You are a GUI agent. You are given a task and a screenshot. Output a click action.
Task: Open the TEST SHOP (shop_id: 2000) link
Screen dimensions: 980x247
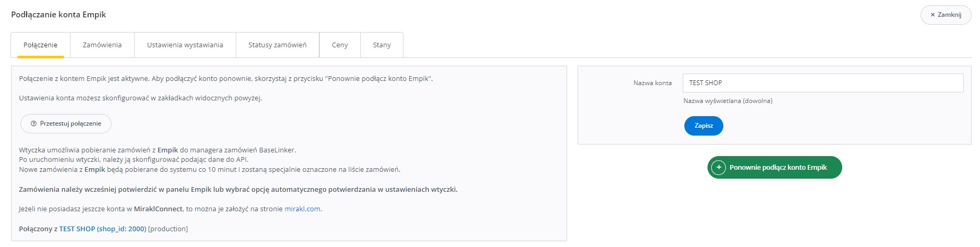pos(103,229)
